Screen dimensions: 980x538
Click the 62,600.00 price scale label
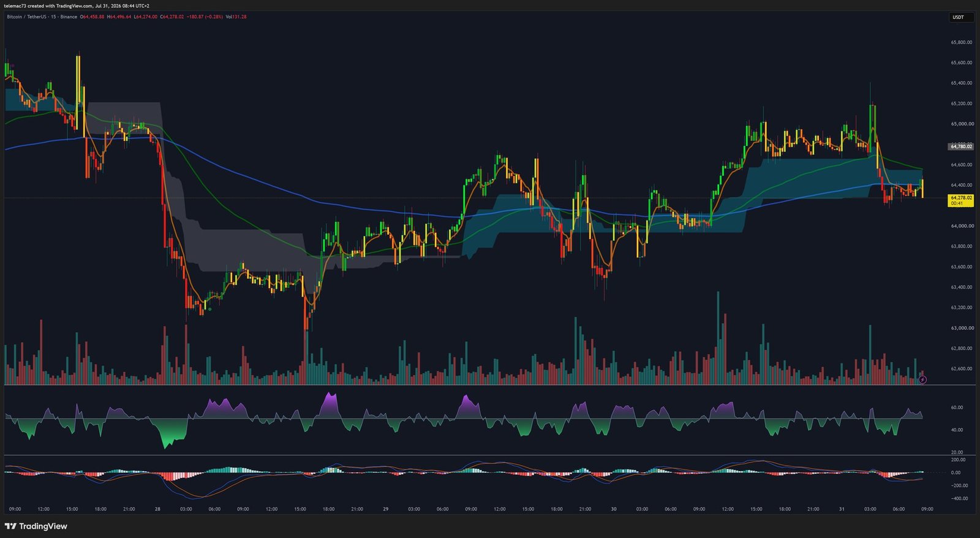(962, 369)
